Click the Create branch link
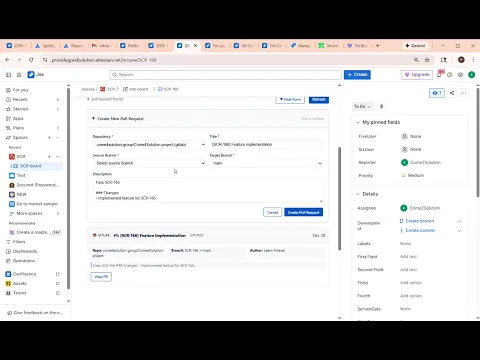480x360 pixels. 420,221
